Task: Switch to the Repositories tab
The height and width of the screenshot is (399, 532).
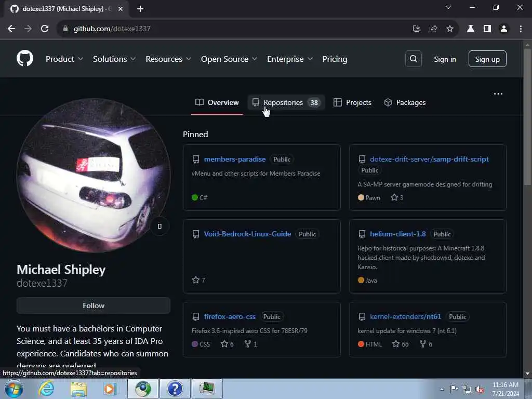Action: (286, 102)
